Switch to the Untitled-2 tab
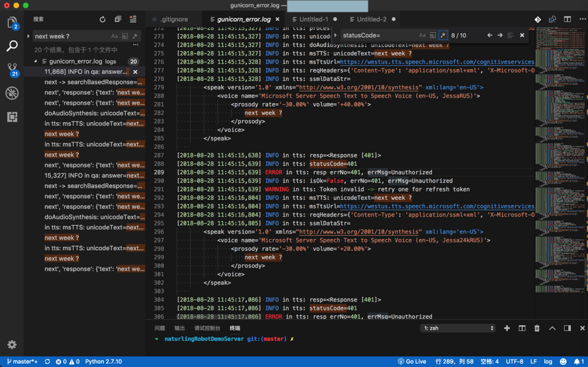 tap(370, 20)
